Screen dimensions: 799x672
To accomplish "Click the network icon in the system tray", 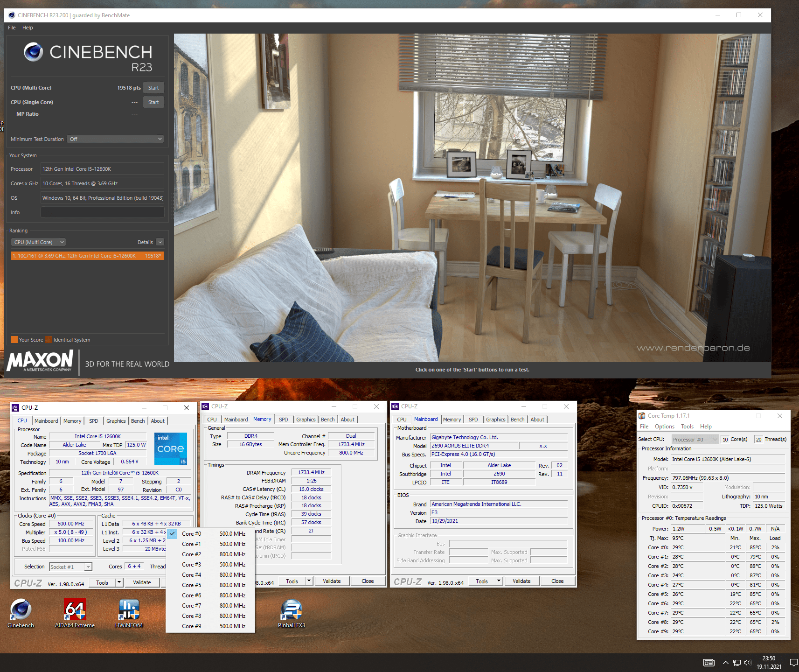I will 737,663.
